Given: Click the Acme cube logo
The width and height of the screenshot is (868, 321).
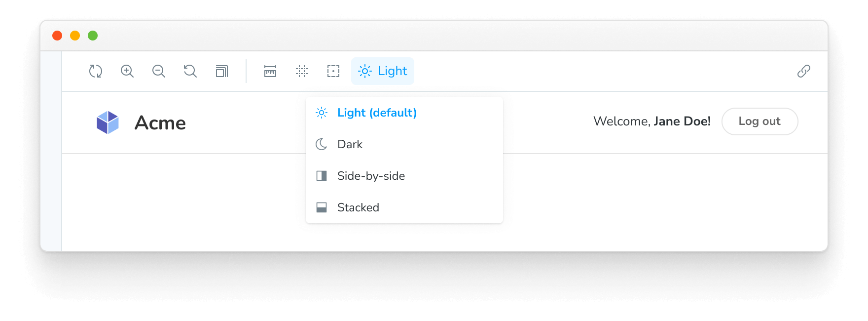Looking at the screenshot, I should tap(108, 122).
